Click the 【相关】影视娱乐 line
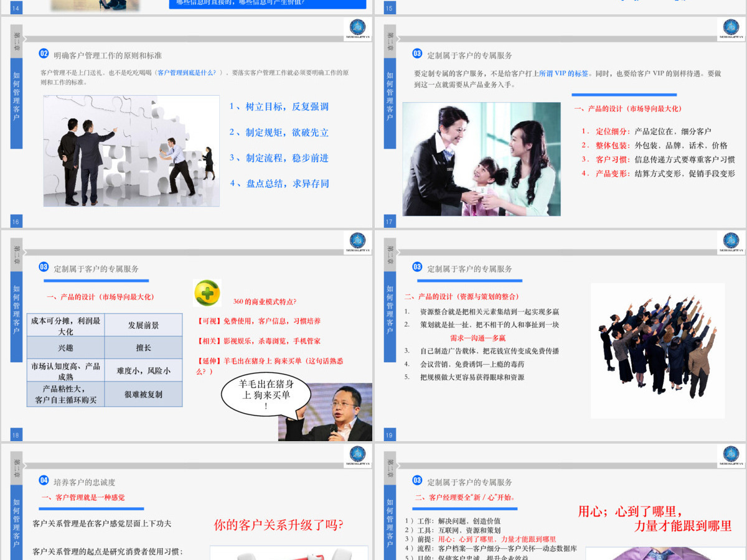This screenshot has height=560, width=747. click(258, 341)
